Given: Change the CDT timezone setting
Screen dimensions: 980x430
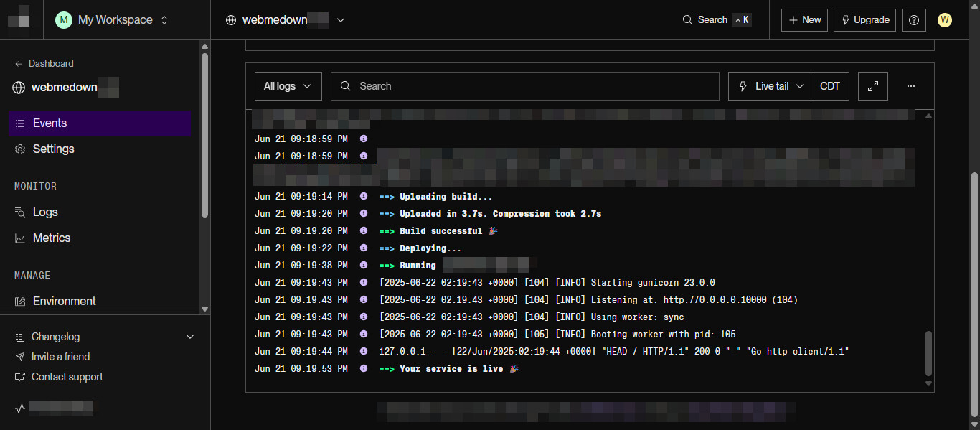Looking at the screenshot, I should 830,86.
